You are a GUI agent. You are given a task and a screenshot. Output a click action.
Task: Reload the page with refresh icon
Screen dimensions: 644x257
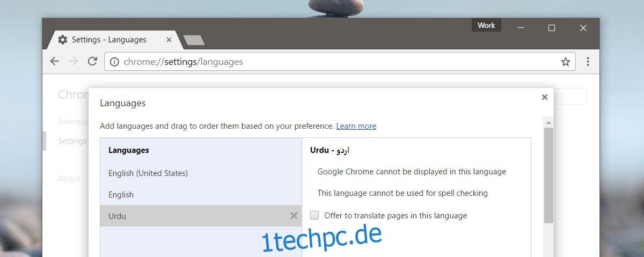(92, 62)
